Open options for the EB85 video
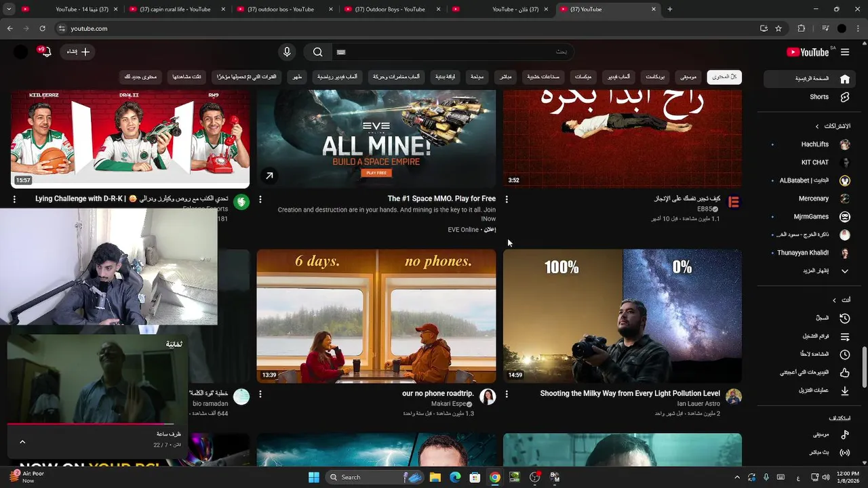 click(507, 199)
